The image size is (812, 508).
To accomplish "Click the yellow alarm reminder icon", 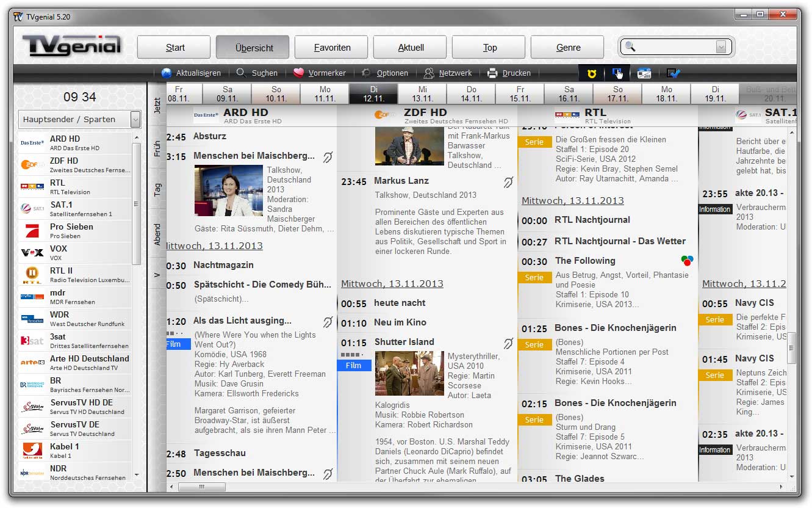I will [591, 73].
